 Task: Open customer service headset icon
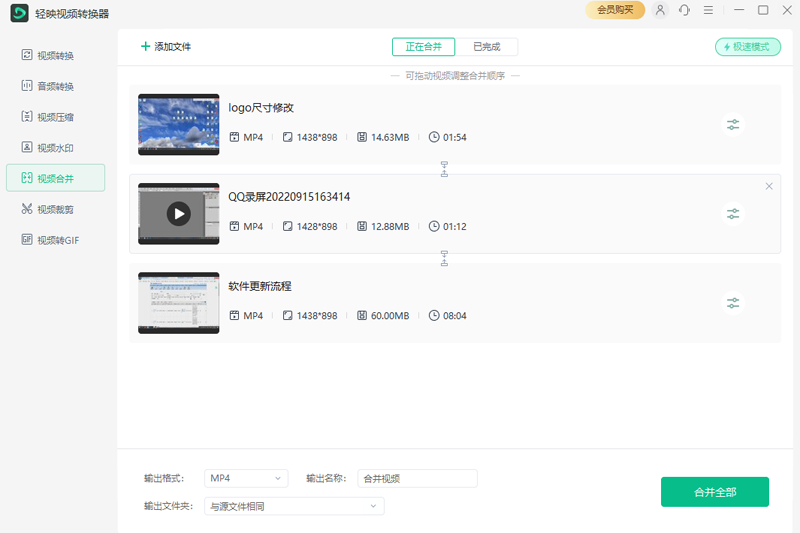[x=684, y=10]
